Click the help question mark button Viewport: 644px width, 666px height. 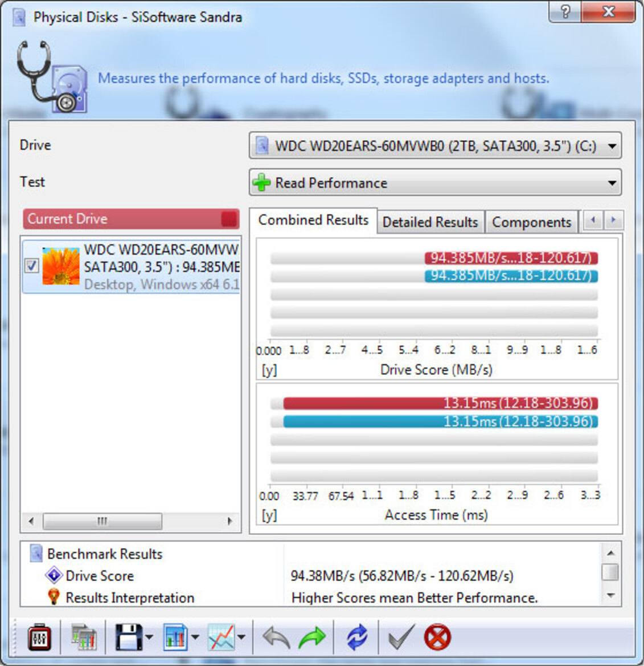[565, 12]
